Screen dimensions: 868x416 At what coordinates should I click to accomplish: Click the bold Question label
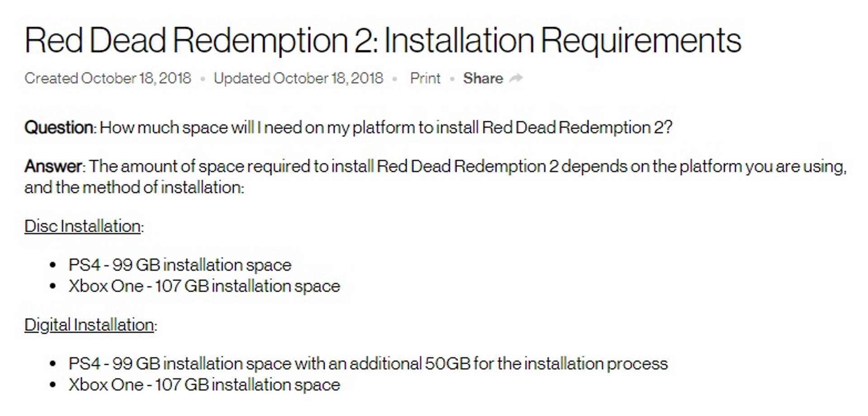(59, 128)
